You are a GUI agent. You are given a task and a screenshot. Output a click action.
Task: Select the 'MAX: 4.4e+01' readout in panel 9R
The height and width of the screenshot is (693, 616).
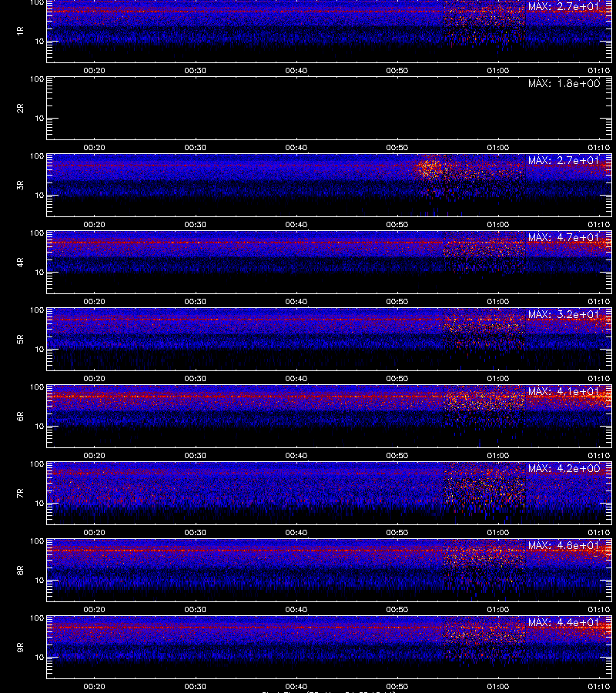[564, 622]
